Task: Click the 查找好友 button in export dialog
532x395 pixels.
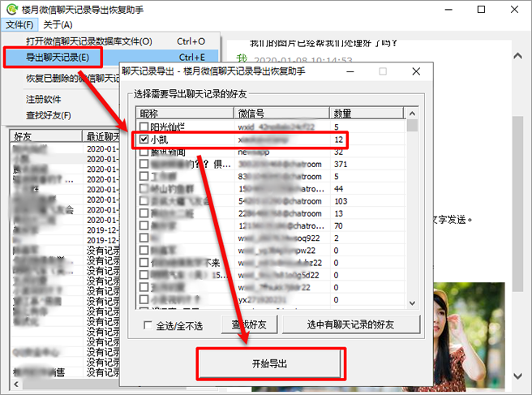Action: [250, 324]
